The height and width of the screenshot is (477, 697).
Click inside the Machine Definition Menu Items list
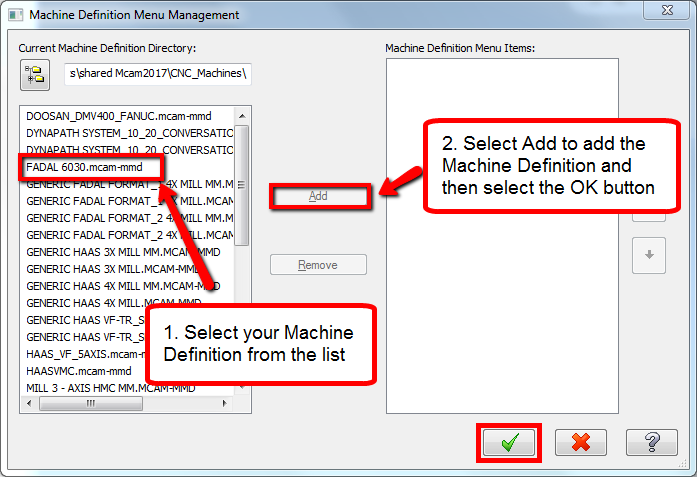[x=502, y=236]
